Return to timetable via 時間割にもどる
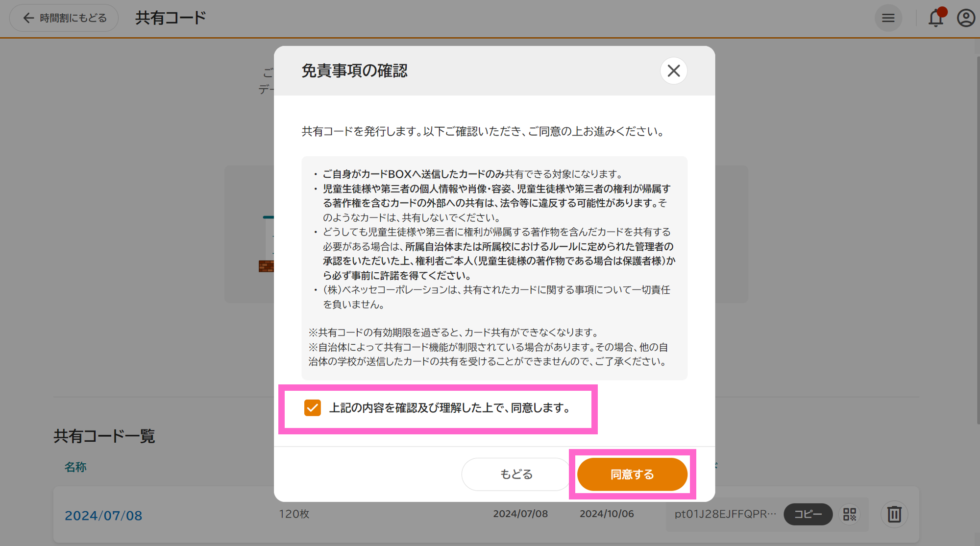Viewport: 980px width, 546px height. point(64,18)
